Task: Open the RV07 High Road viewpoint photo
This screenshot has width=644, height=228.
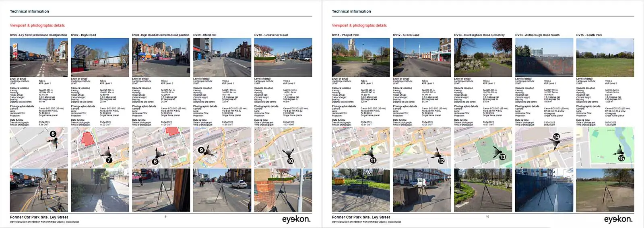Action: [100, 58]
